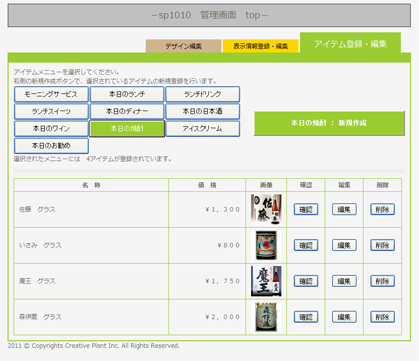Click the 本日の焼酎：新規作成 button
Screen dimensions: 419x361
coord(329,123)
